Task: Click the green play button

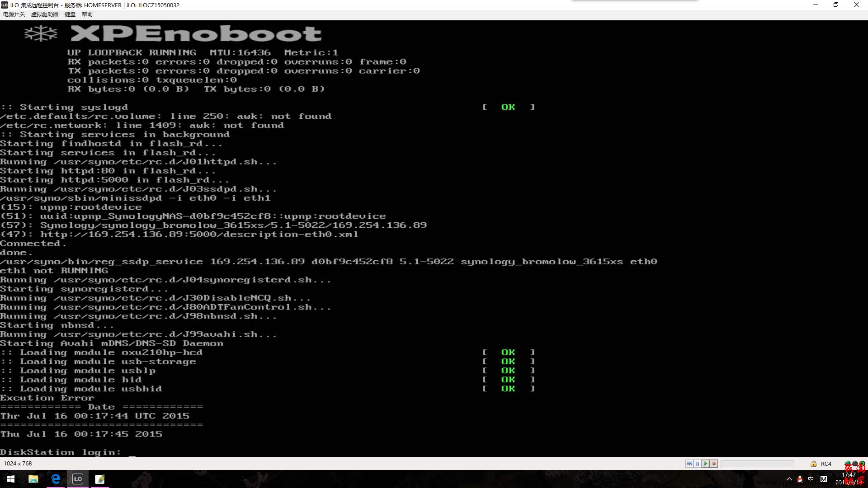Action: tap(705, 464)
